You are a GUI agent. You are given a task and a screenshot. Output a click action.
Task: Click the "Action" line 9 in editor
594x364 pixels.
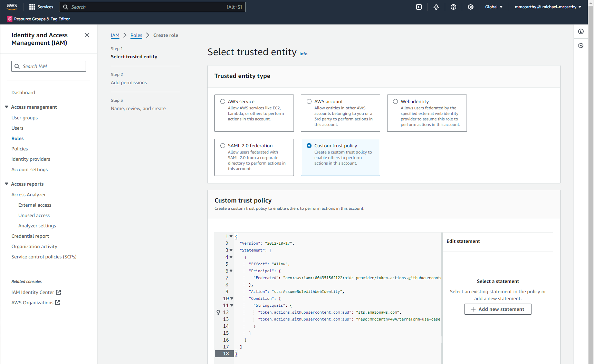[x=296, y=292]
